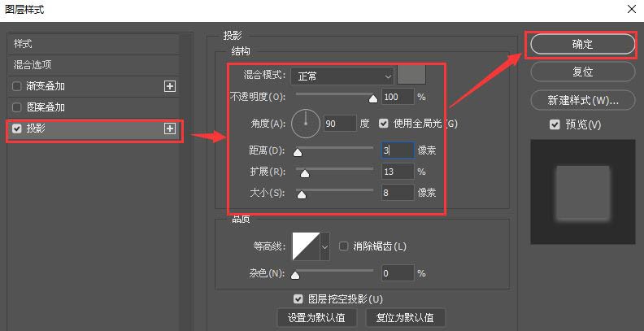This screenshot has width=644, height=331.
Task: Click the plus icon beside 渐变叠加
Action: coord(170,86)
